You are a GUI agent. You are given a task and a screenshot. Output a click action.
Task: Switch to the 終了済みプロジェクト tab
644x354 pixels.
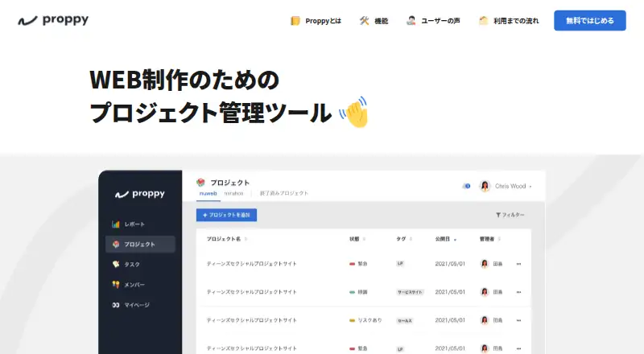pos(284,193)
